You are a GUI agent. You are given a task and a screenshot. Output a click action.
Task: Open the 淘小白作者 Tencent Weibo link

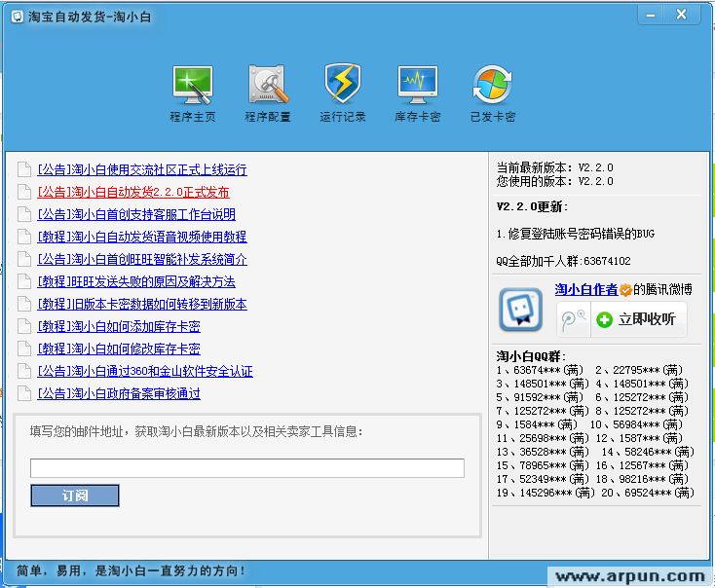point(586,289)
